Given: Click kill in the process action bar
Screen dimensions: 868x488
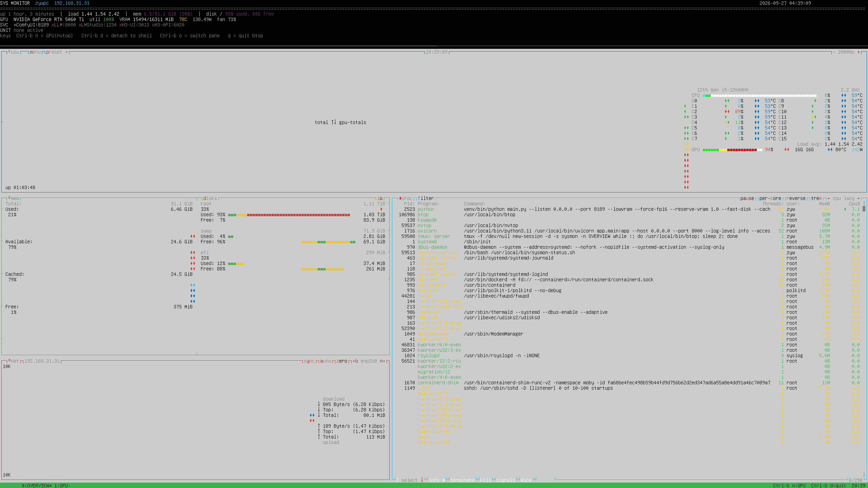Looking at the screenshot, I should 486,480.
